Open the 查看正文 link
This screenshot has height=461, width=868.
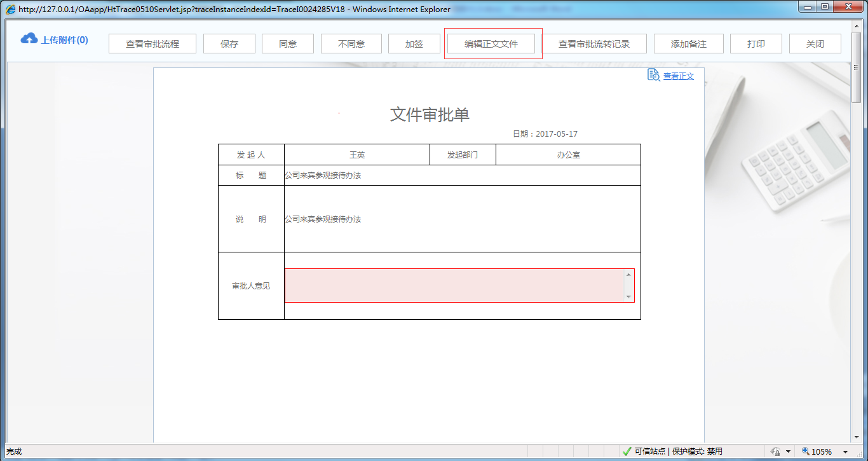[678, 76]
